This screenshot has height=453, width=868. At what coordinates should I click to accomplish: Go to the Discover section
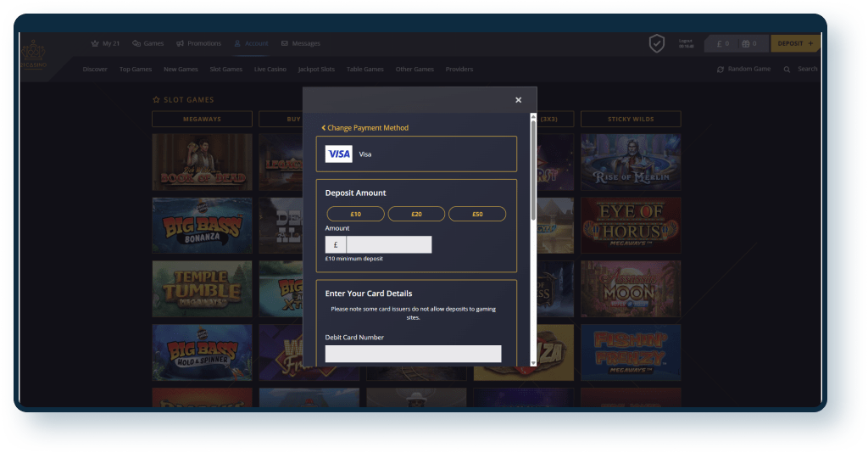[x=95, y=70]
